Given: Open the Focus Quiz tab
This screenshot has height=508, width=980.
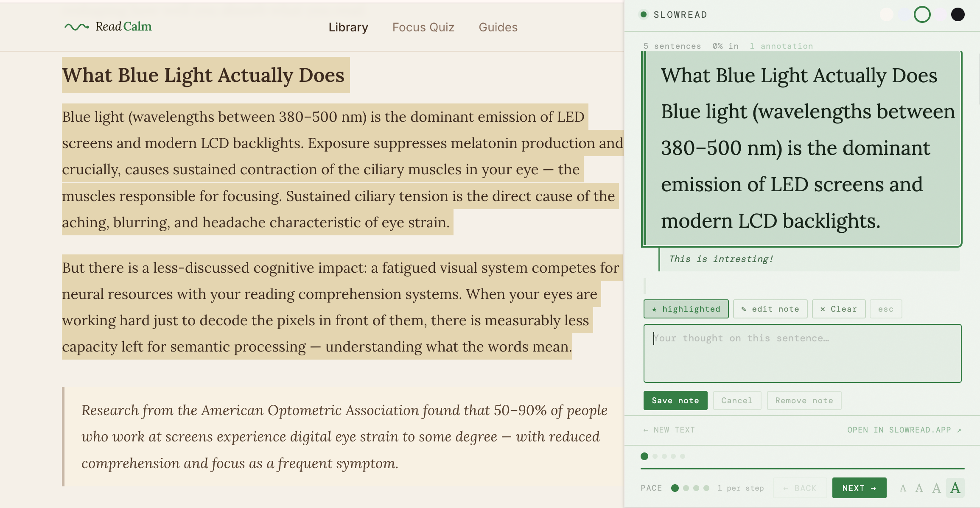Looking at the screenshot, I should pyautogui.click(x=423, y=27).
